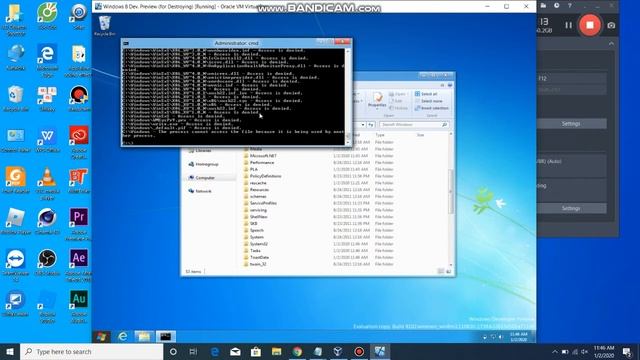Click Invert selection in Explorer ribbon

(431, 108)
